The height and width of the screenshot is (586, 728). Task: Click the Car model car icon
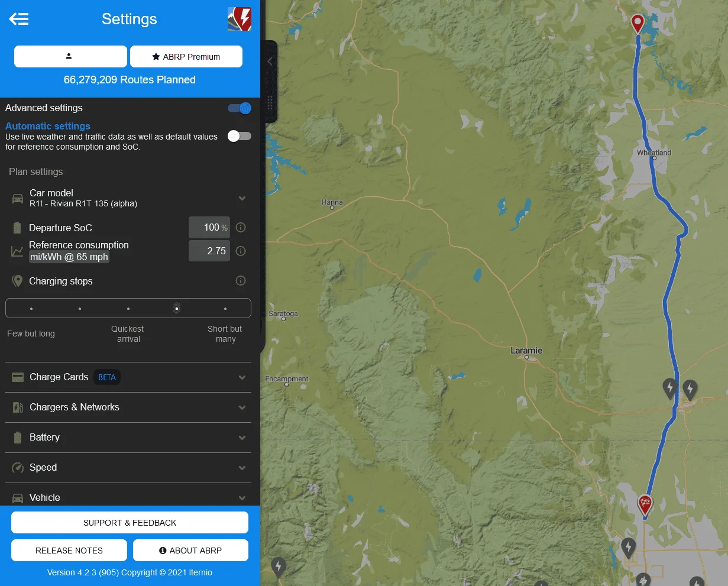pyautogui.click(x=18, y=199)
